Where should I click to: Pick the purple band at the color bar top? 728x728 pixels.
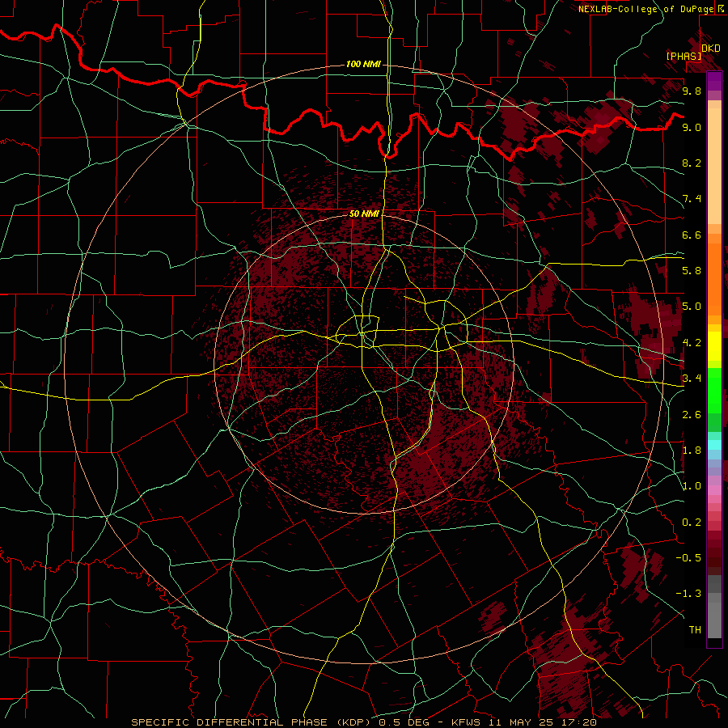(714, 81)
